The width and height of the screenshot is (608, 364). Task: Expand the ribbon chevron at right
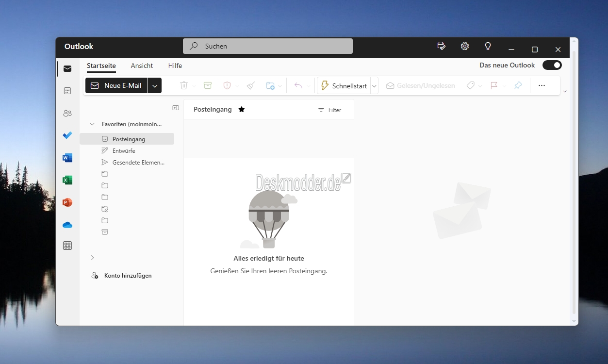click(x=564, y=91)
